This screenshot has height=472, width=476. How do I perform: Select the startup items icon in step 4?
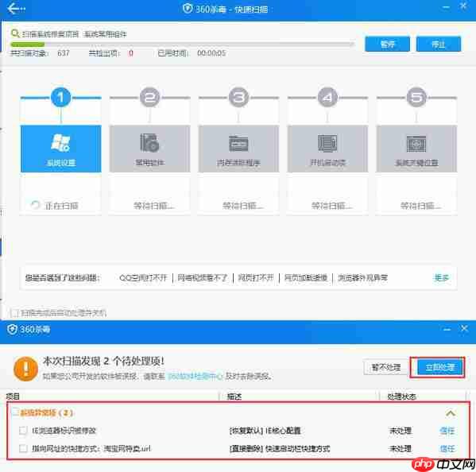click(327, 143)
